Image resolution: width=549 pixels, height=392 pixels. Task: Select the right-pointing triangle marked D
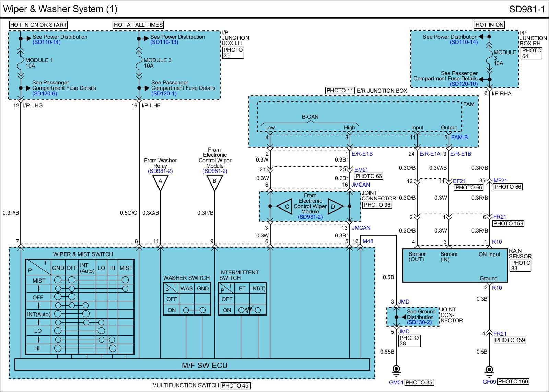(335, 206)
